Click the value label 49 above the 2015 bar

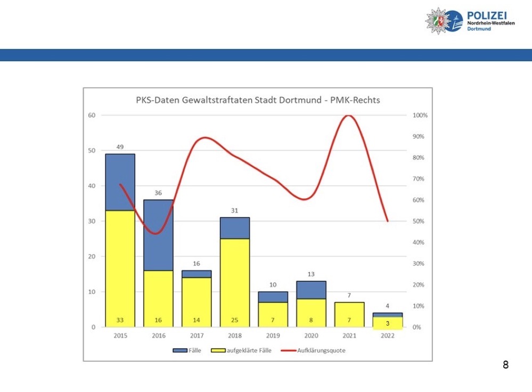(x=120, y=147)
